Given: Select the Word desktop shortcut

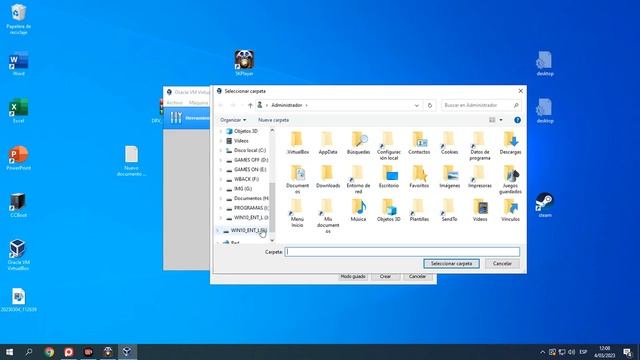Looking at the screenshot, I should tap(18, 64).
